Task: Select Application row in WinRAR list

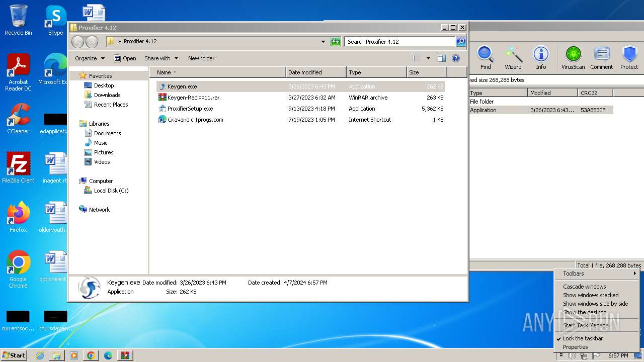Action: tap(541, 110)
